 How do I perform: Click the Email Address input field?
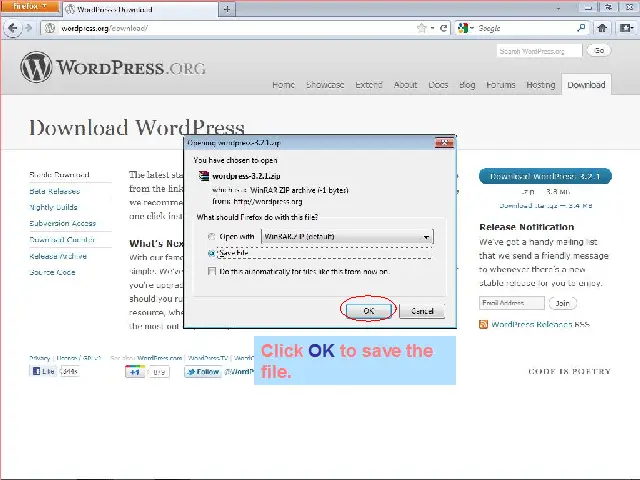[x=511, y=303]
